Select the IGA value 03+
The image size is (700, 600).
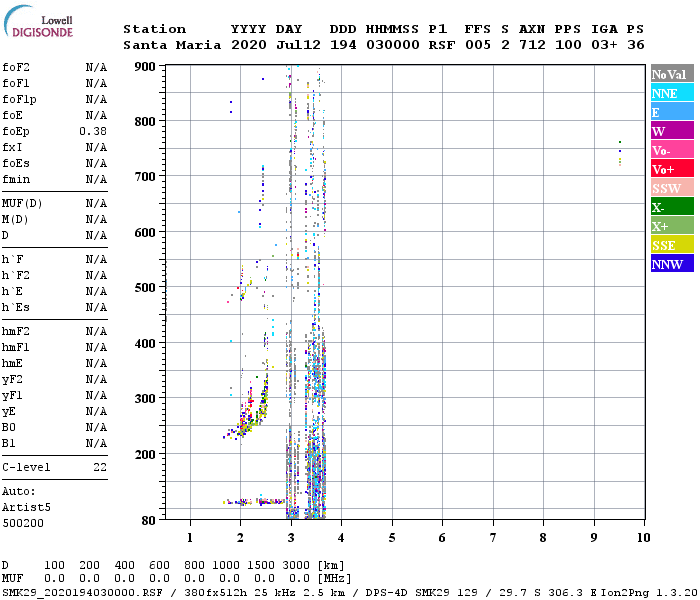(x=604, y=45)
